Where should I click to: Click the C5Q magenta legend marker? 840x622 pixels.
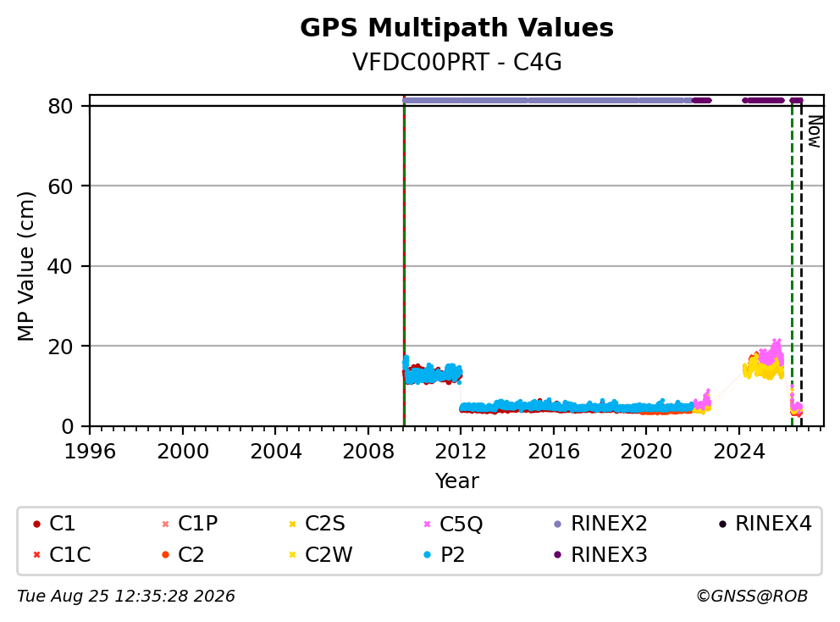tap(427, 524)
